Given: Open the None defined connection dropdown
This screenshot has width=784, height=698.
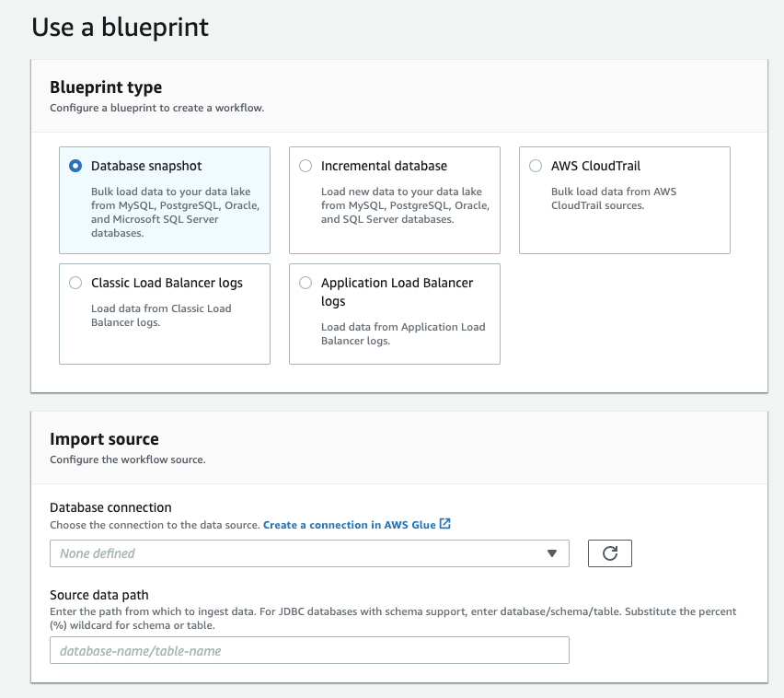Looking at the screenshot, I should point(309,553).
